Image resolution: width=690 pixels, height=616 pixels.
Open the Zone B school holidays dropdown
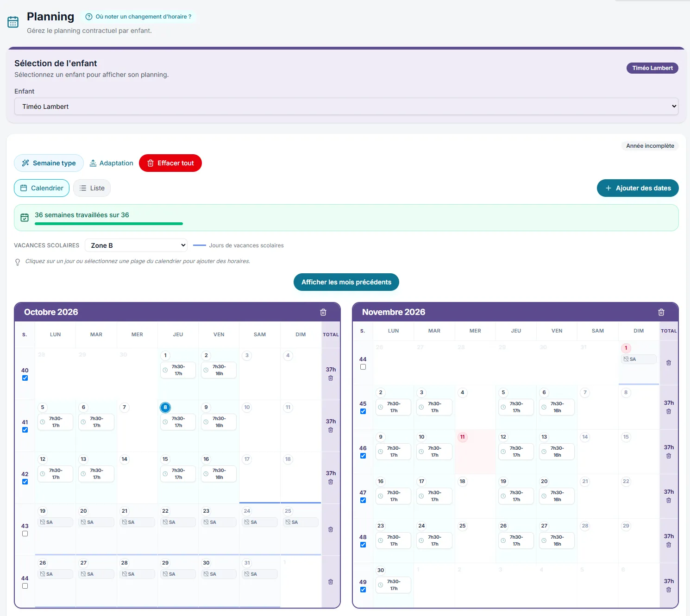tap(136, 245)
